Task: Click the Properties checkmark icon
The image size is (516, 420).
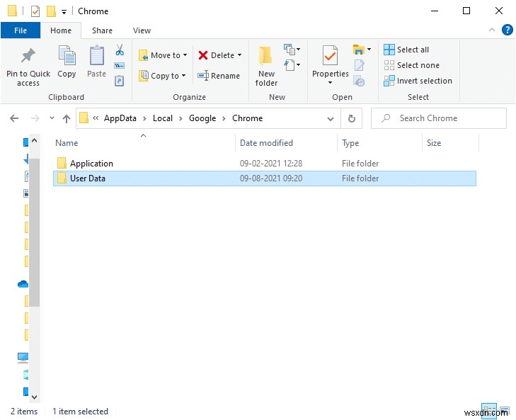Action: coord(330,56)
